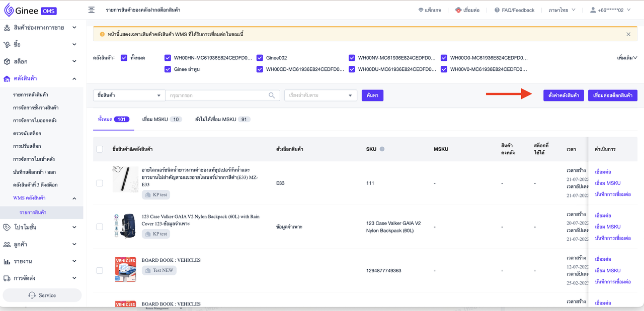644x311 pixels.
Task: Click the เชื่อมต่อสต็อกสินค้า button
Action: pyautogui.click(x=612, y=95)
